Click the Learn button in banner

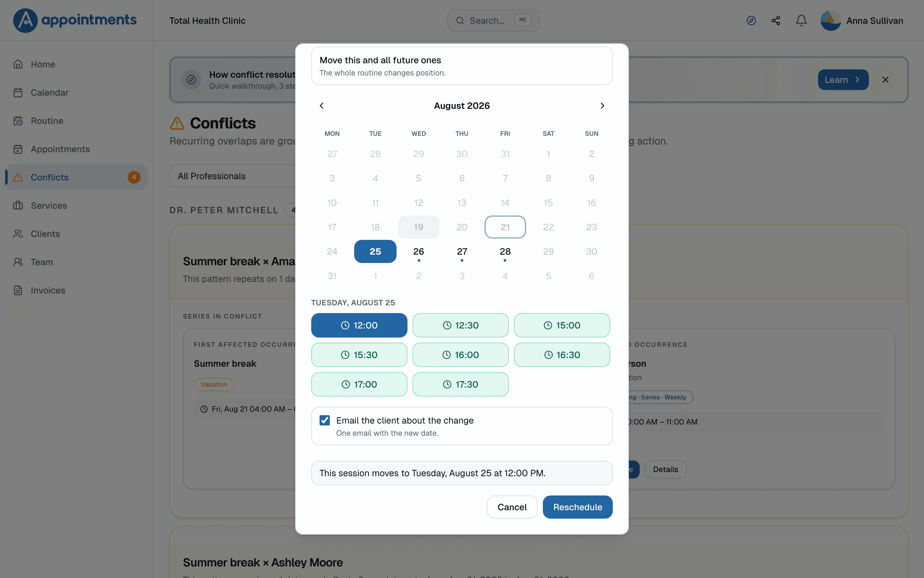tap(843, 80)
